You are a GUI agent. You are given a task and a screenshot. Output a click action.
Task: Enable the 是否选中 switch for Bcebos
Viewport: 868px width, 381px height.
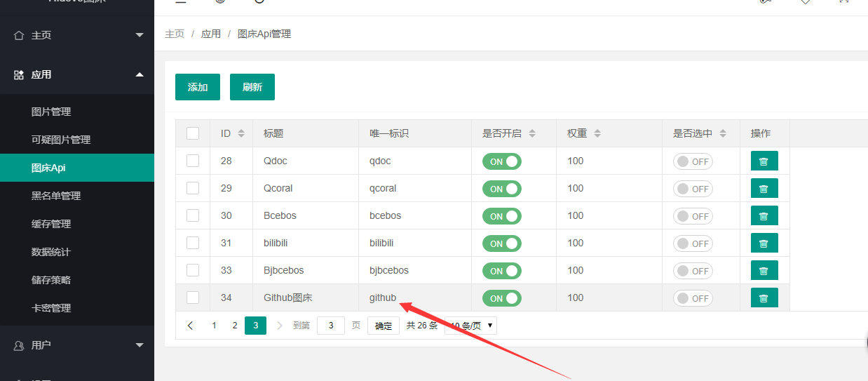pos(693,216)
